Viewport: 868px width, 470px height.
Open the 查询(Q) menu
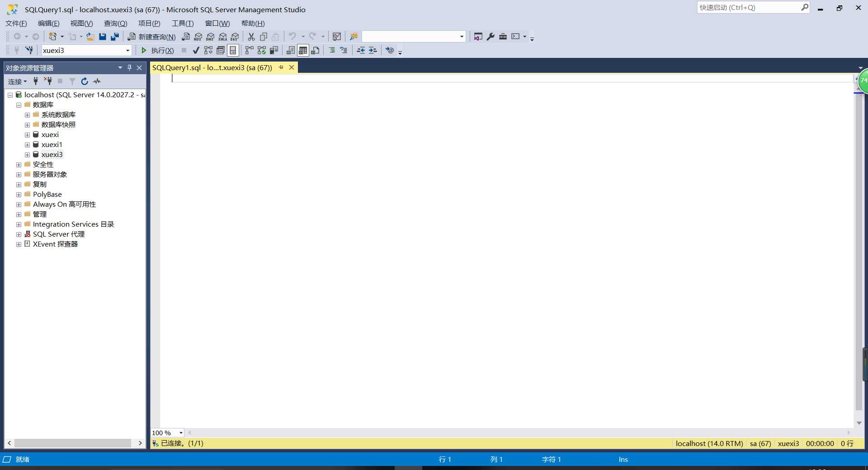pyautogui.click(x=116, y=24)
